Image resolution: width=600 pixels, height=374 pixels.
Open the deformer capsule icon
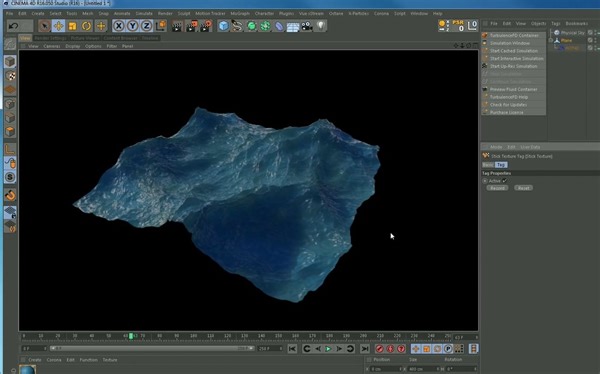click(279, 26)
